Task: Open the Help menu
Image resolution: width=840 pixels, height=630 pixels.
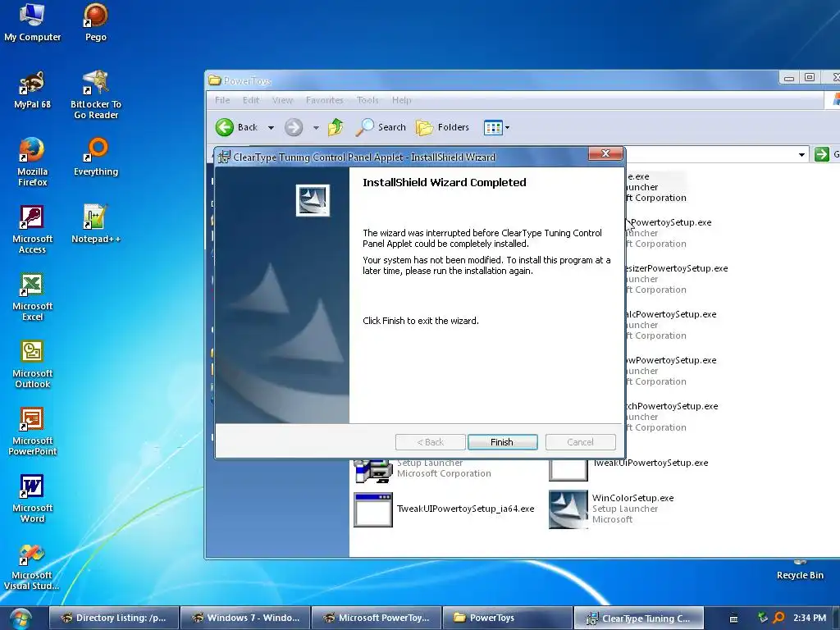Action: coord(402,100)
